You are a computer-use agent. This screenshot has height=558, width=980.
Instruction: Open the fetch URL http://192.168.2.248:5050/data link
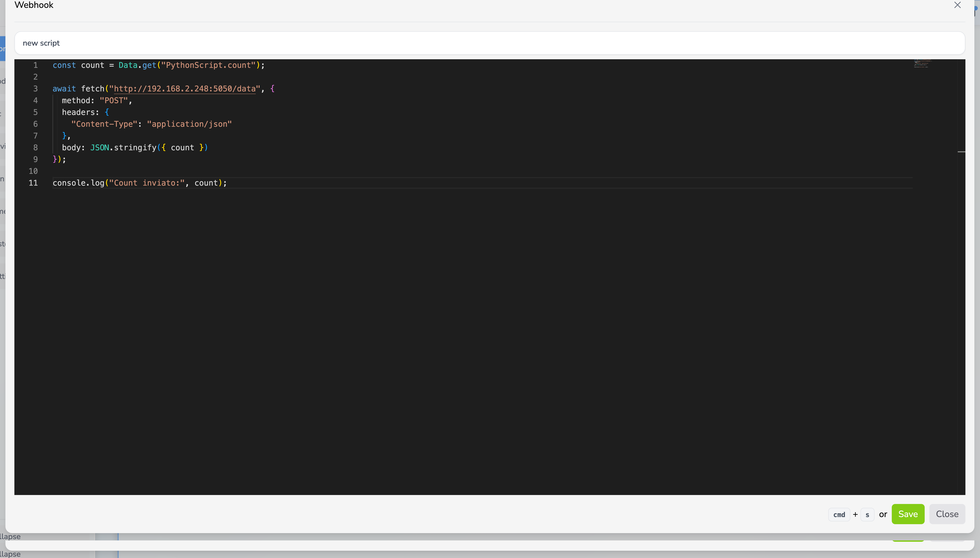pyautogui.click(x=185, y=89)
